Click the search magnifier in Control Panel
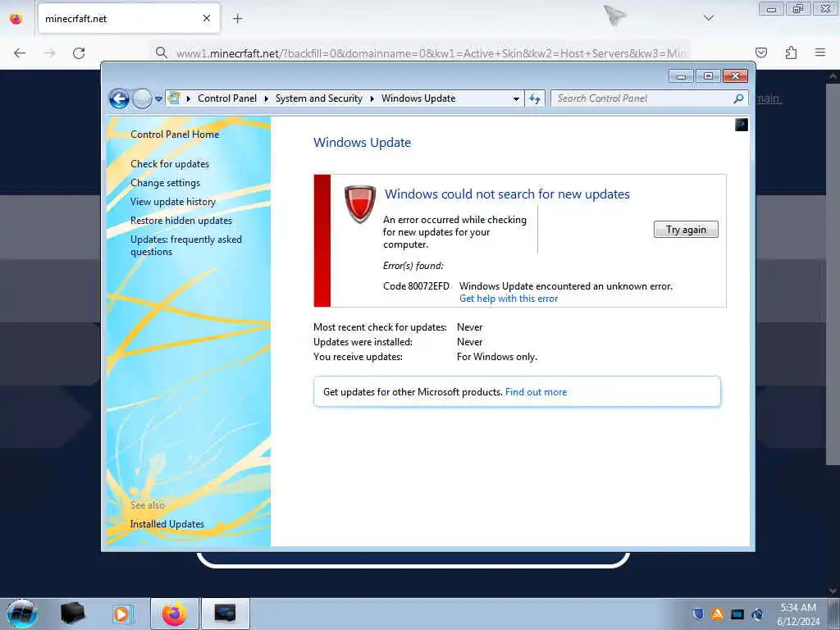Viewport: 840px width, 630px height. tap(738, 98)
